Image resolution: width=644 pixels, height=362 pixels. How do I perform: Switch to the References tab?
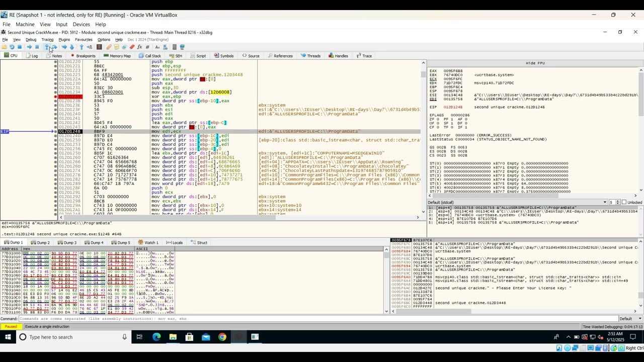pyautogui.click(x=280, y=56)
